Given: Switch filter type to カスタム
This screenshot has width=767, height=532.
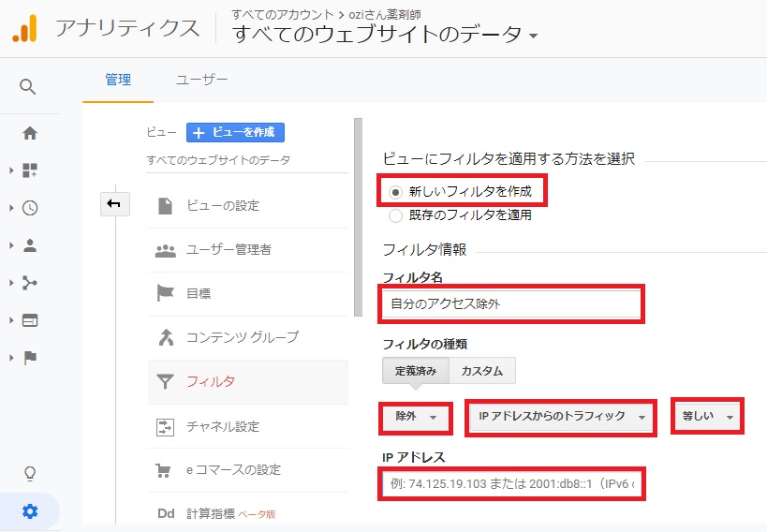Looking at the screenshot, I should coord(481,371).
